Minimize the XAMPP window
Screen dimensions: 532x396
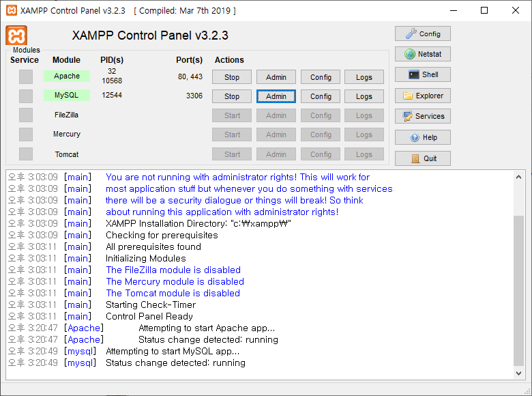click(x=454, y=10)
